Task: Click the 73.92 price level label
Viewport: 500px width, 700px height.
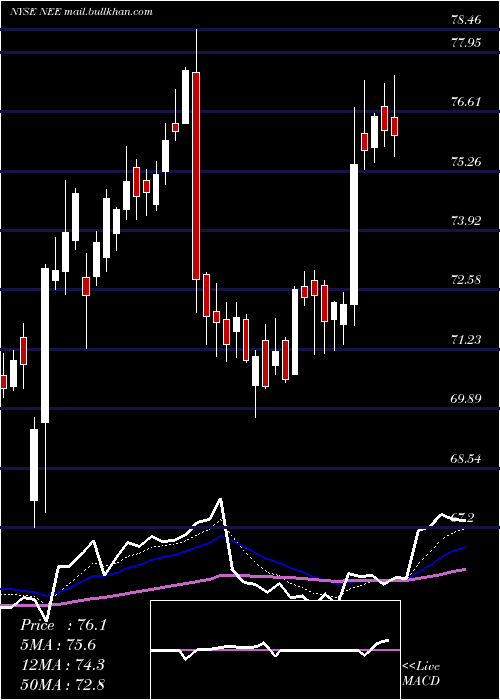Action: click(x=467, y=221)
